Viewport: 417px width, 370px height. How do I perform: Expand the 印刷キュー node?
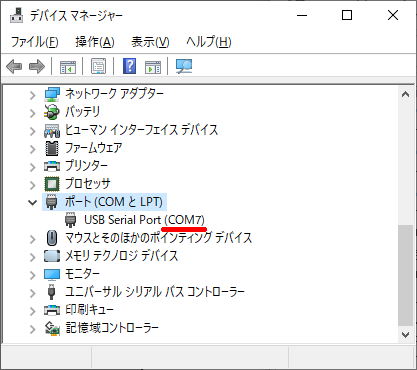coord(33,311)
